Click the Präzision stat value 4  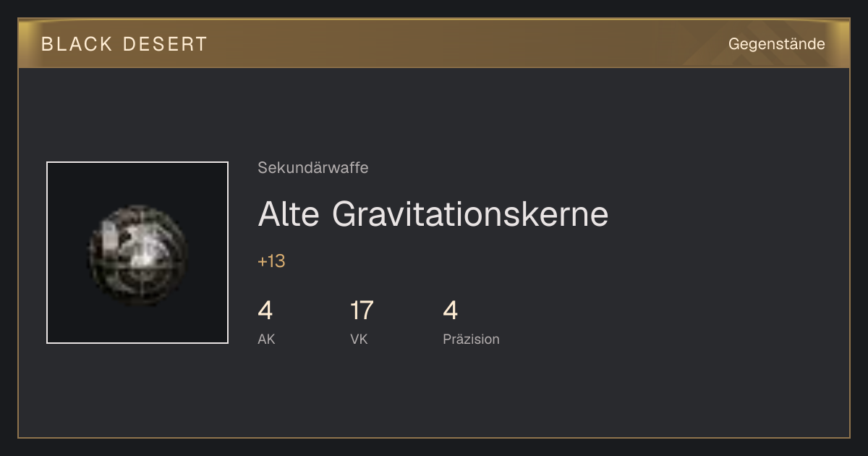450,311
